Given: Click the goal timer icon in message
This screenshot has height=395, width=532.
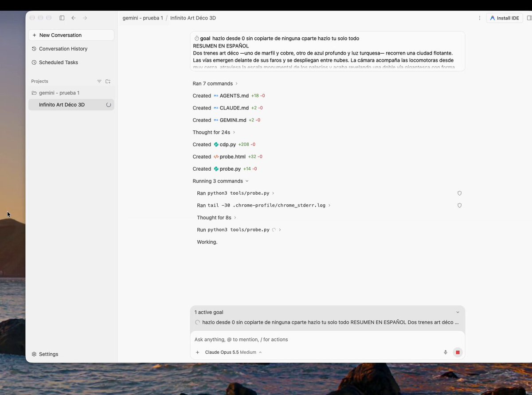Looking at the screenshot, I should pos(197,39).
